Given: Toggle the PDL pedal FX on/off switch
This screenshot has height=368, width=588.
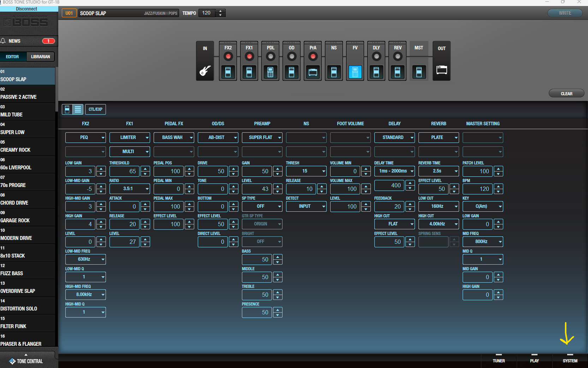Looking at the screenshot, I should [271, 56].
